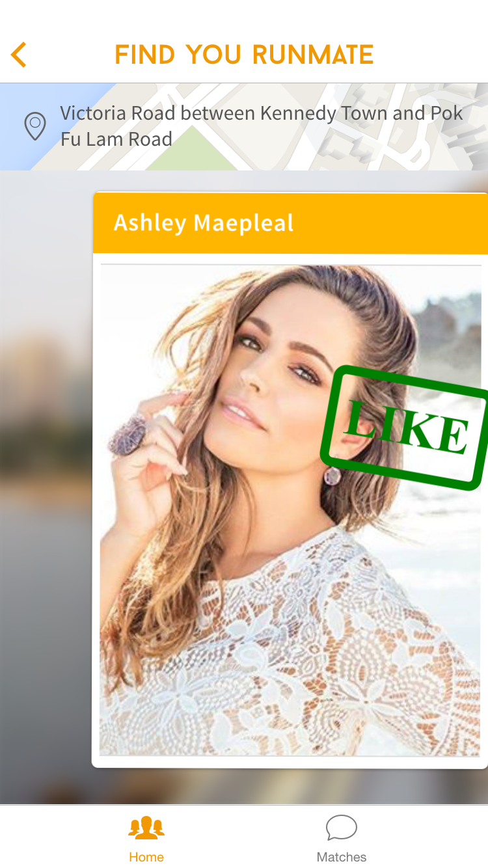The width and height of the screenshot is (488, 868).
Task: Tap the Home people icon
Action: (146, 828)
